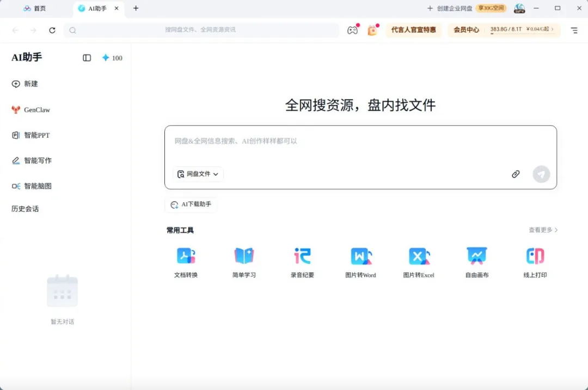Expand the 网盘文件 dropdown

point(198,174)
